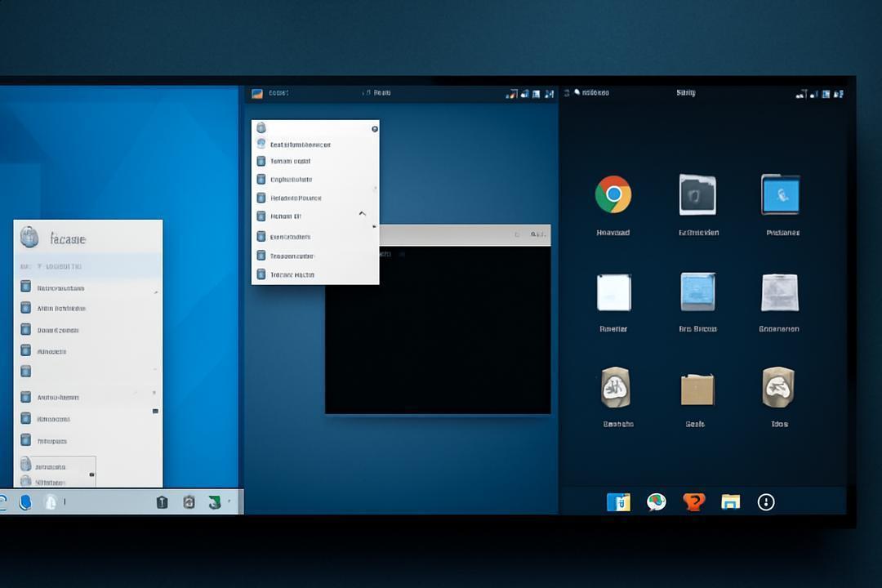Viewport: 882px width, 588px height.
Task: Click the orange question mark dock icon
Action: coord(693,501)
